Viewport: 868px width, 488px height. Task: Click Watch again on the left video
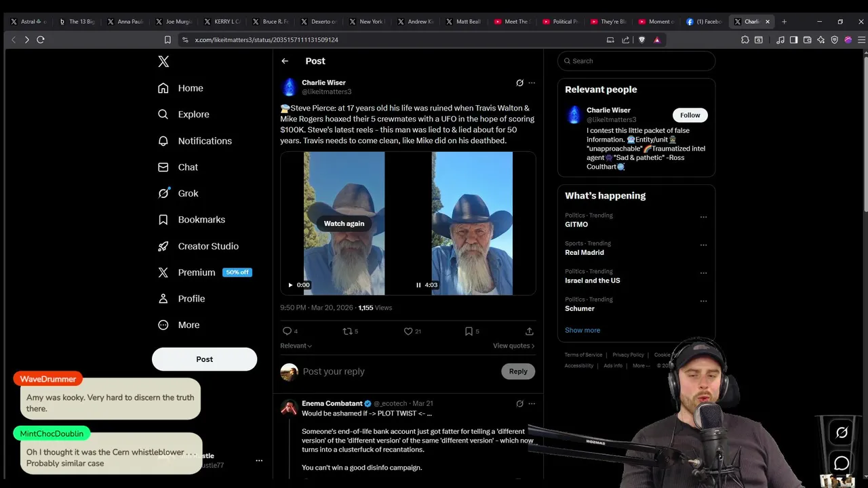[x=344, y=224]
